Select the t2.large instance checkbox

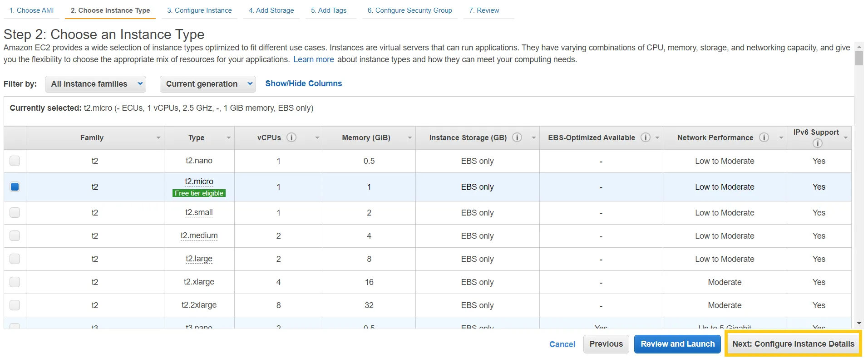point(15,259)
